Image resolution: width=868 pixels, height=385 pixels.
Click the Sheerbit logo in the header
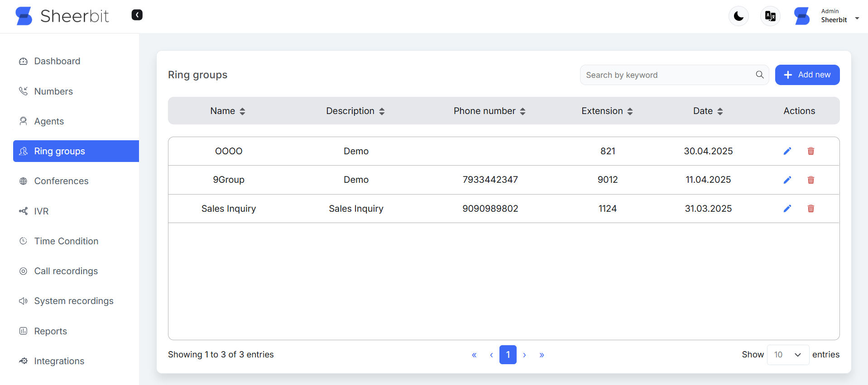click(x=62, y=16)
